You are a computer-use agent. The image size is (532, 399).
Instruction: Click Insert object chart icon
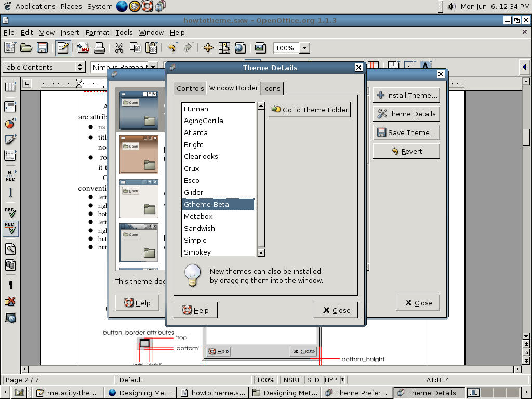pos(10,123)
